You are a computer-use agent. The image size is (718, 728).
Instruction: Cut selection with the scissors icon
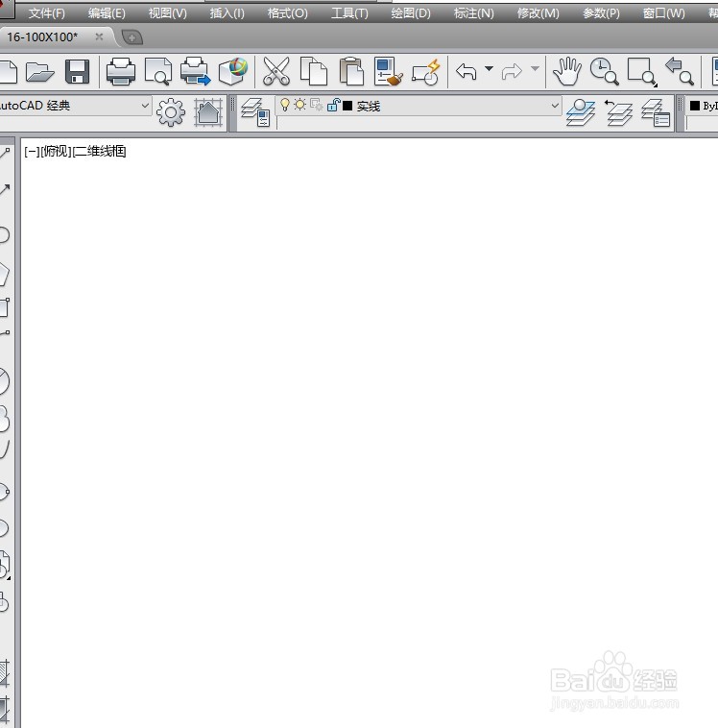(x=276, y=71)
